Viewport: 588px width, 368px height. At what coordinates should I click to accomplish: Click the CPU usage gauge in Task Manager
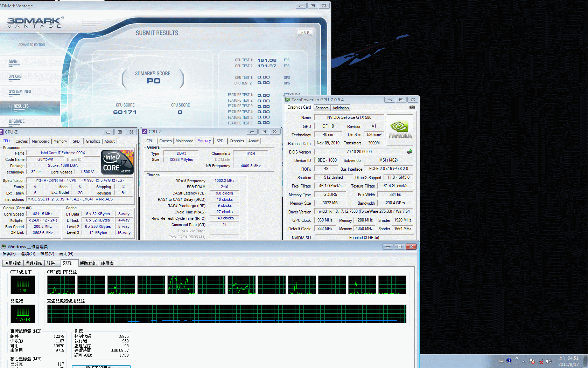23,285
